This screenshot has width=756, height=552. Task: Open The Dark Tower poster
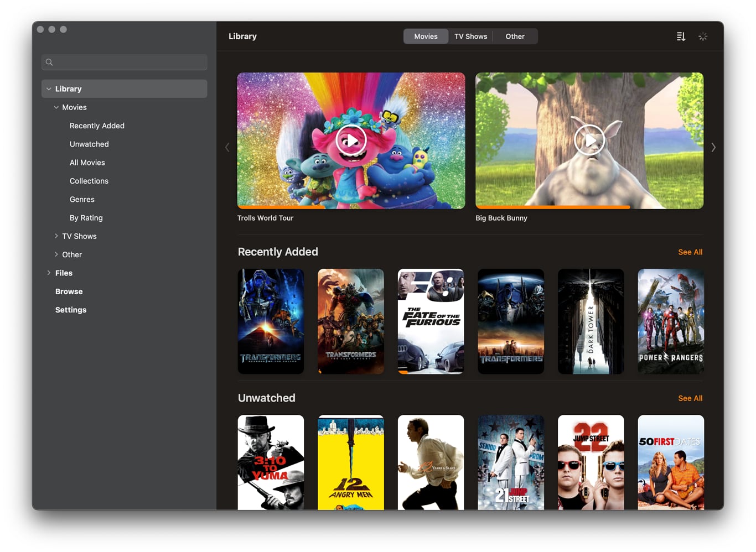[x=591, y=321]
